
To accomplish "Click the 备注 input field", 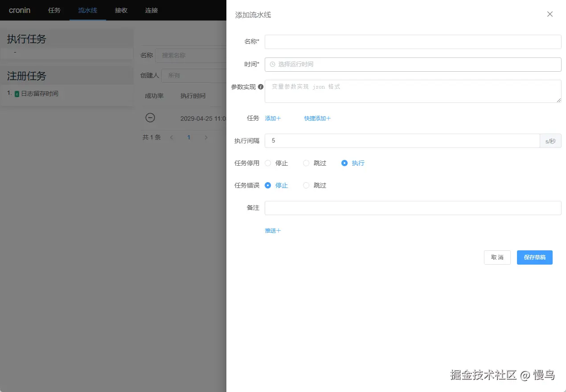I will [x=413, y=208].
